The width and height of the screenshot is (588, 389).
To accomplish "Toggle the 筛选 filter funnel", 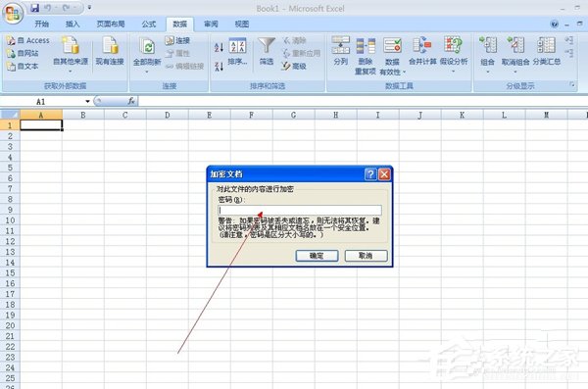I will tap(267, 51).
